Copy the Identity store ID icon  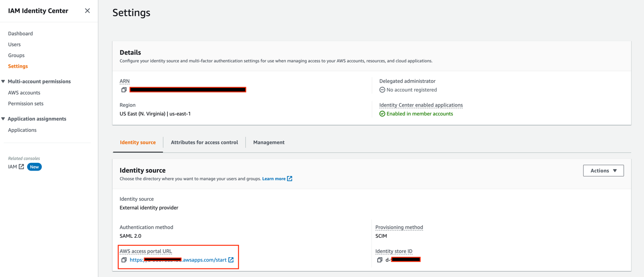point(379,260)
